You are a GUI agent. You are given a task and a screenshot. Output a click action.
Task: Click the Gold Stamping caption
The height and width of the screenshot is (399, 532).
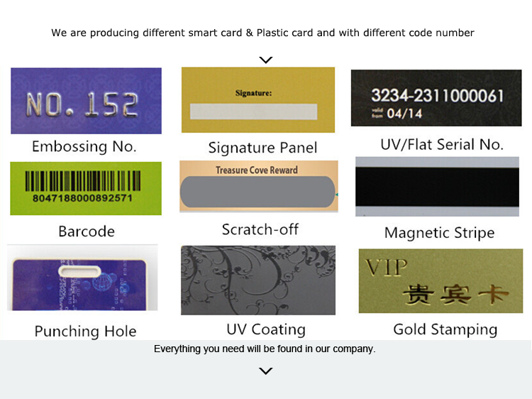(445, 329)
